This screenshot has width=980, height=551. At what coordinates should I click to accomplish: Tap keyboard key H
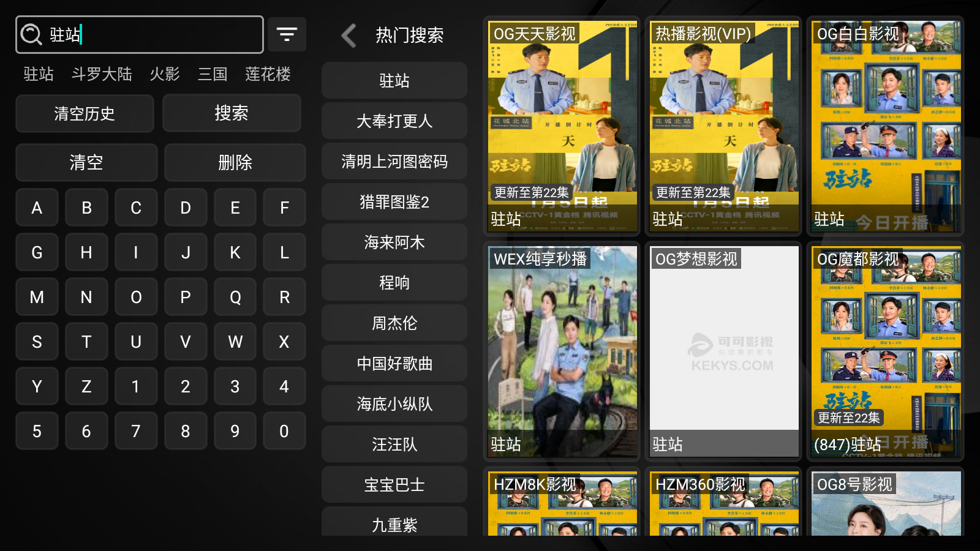86,252
